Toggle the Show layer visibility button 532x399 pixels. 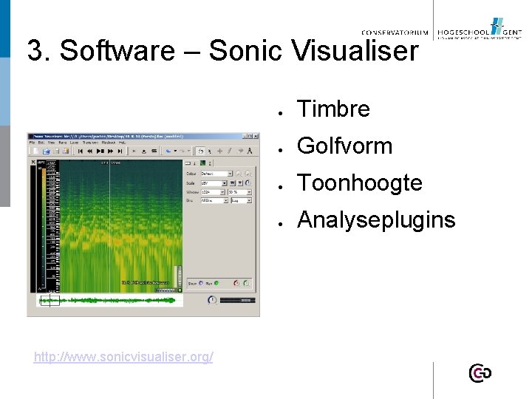pyautogui.click(x=201, y=283)
